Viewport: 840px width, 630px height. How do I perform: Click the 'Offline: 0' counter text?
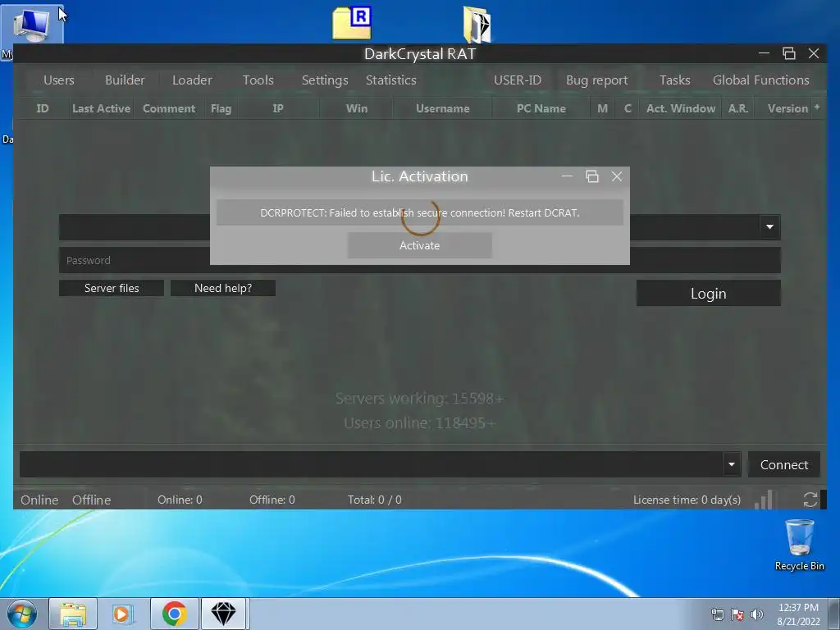[x=272, y=500]
